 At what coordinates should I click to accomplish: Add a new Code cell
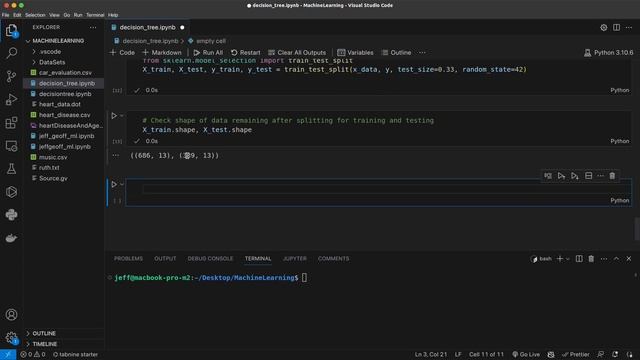pyautogui.click(x=122, y=53)
